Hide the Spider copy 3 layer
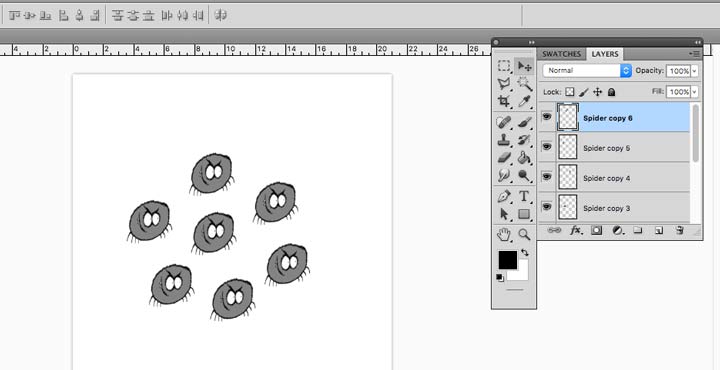Viewport: 720px width, 370px height. (546, 207)
